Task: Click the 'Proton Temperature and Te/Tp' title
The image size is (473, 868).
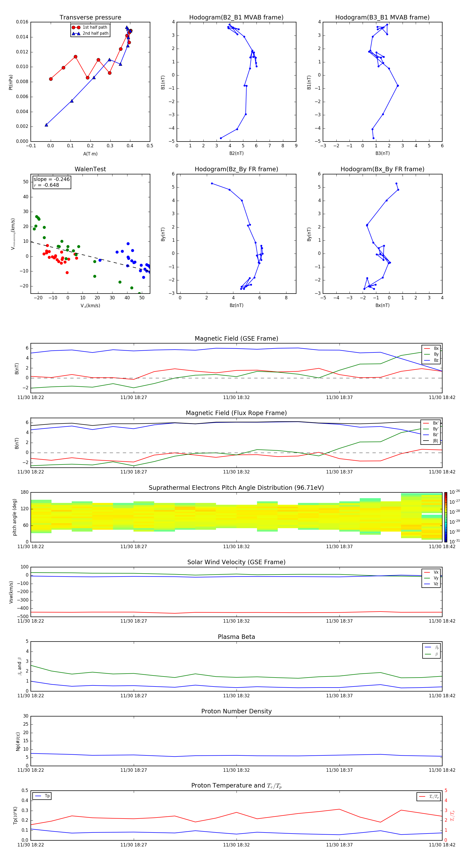Action: (236, 786)
